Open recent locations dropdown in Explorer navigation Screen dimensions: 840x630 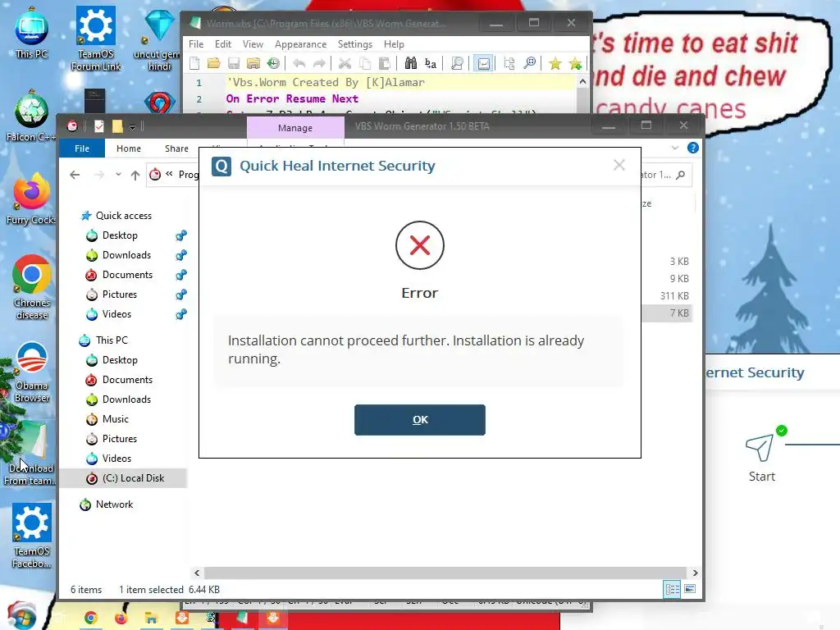point(118,175)
